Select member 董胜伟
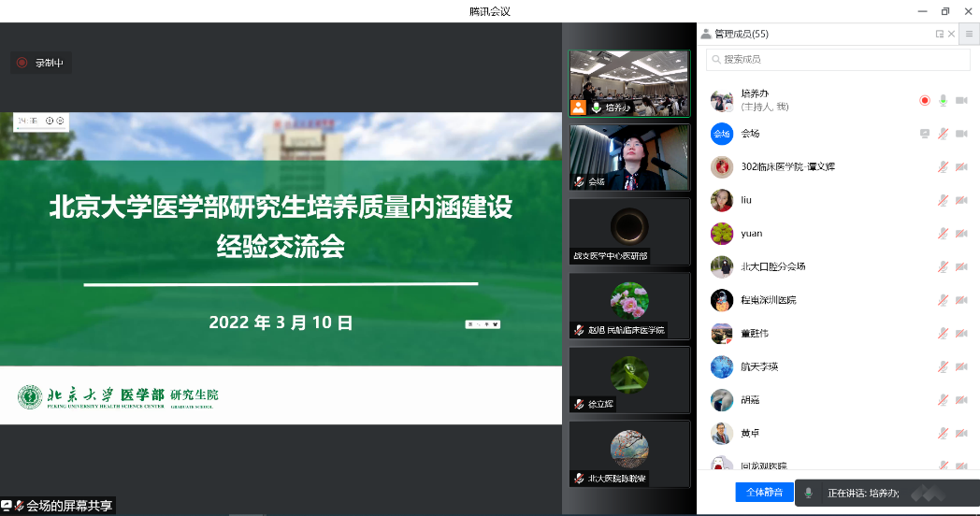Screen dimensions: 980x516 pos(838,334)
